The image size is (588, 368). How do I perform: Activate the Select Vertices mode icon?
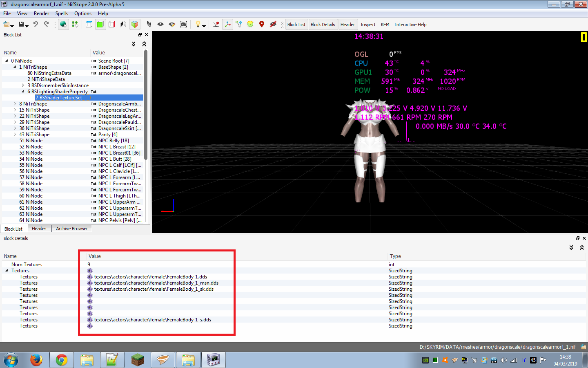pyautogui.click(x=75, y=25)
